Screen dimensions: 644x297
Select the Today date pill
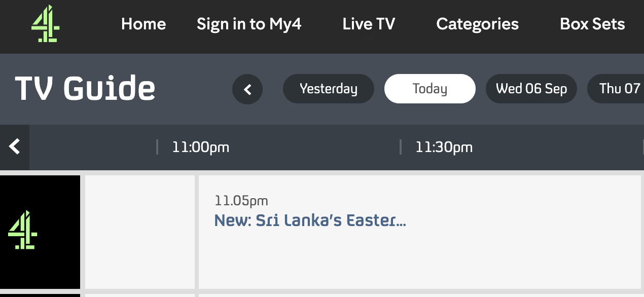tap(430, 89)
